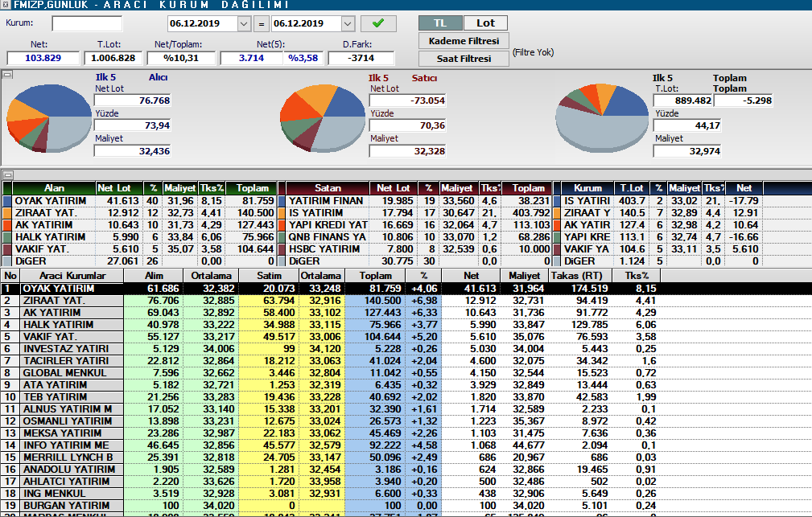Click the DiGER row in buyers table
Screen dimensions: 812x517
pyautogui.click(x=140, y=261)
